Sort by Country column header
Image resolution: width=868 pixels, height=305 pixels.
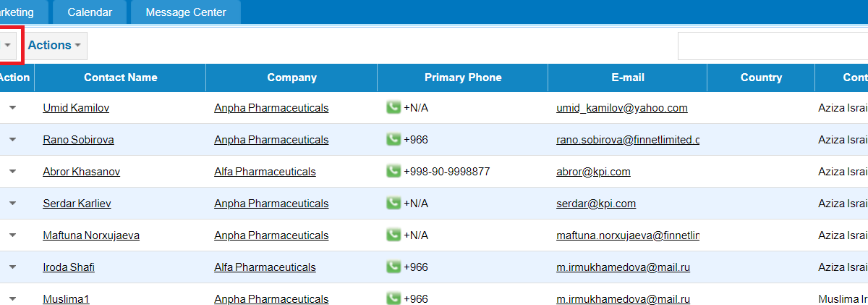tap(761, 78)
